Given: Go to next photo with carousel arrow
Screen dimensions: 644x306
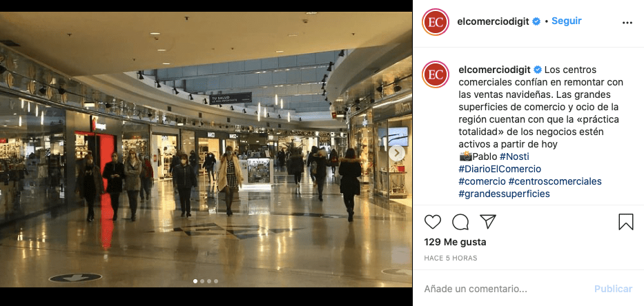Looking at the screenshot, I should point(397,154).
